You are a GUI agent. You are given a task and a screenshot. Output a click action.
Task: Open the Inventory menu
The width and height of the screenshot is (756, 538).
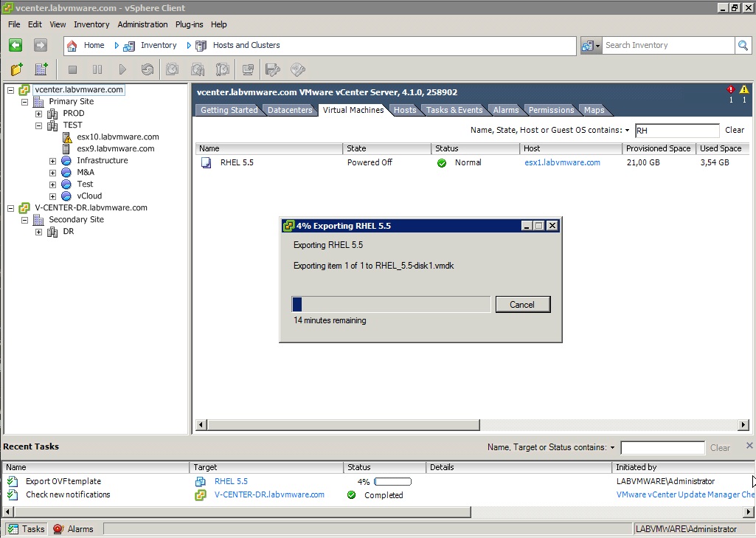coord(91,24)
